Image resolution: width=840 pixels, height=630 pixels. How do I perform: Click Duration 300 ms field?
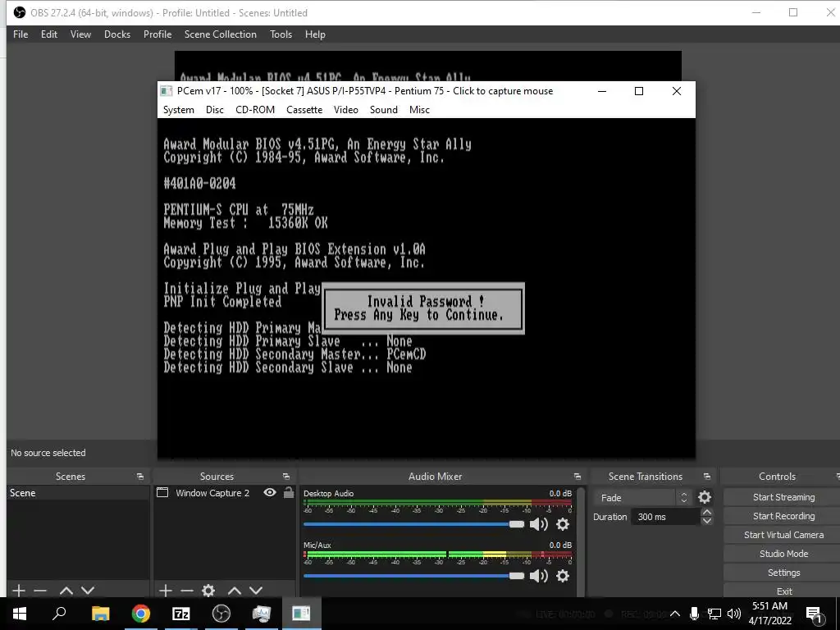(665, 517)
